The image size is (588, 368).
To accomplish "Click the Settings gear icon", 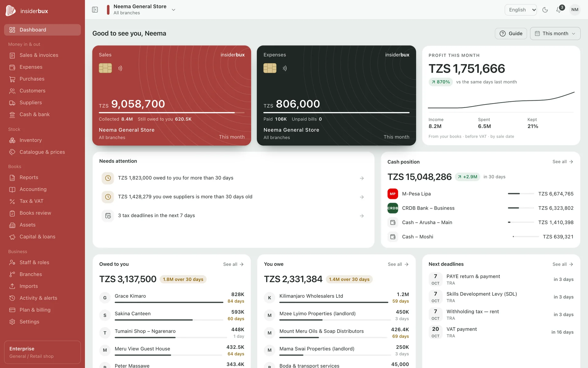I will click(12, 322).
